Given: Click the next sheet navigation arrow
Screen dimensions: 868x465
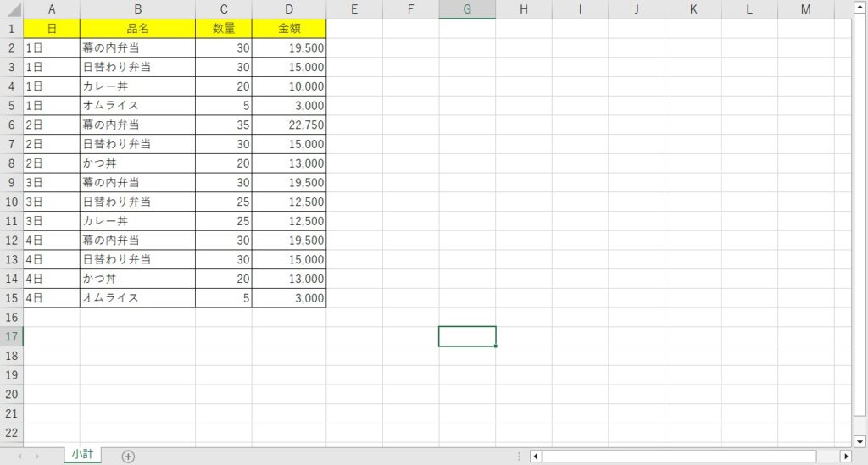Looking at the screenshot, I should [x=37, y=457].
